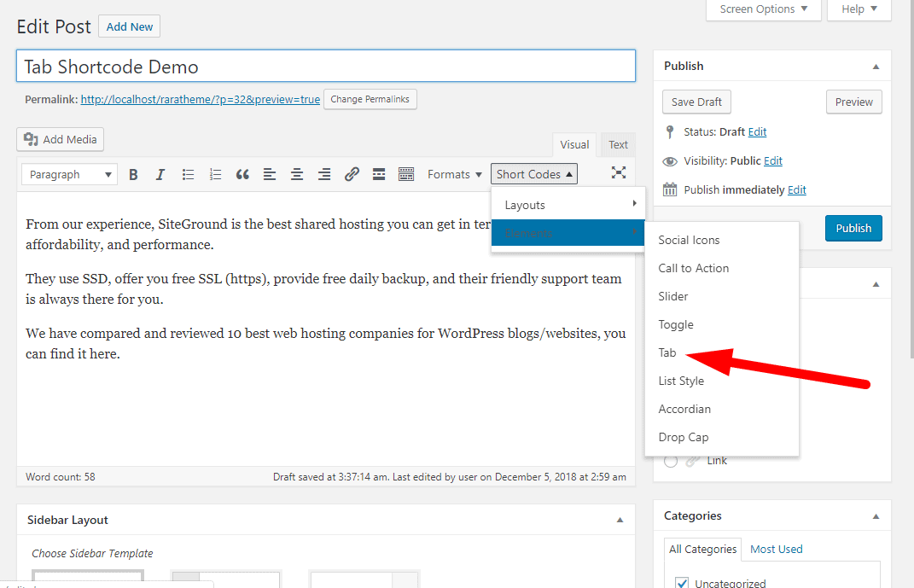Click the Add Media button

pyautogui.click(x=60, y=139)
